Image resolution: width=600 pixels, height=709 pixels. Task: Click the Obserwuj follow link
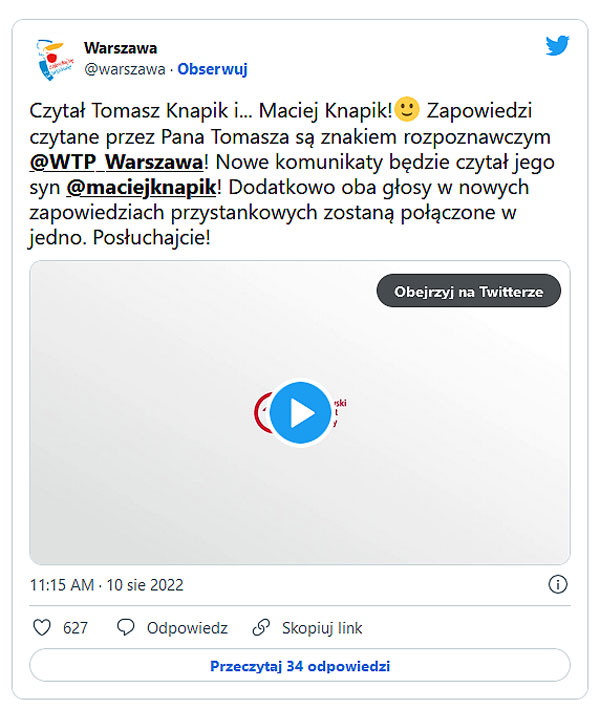[x=212, y=69]
